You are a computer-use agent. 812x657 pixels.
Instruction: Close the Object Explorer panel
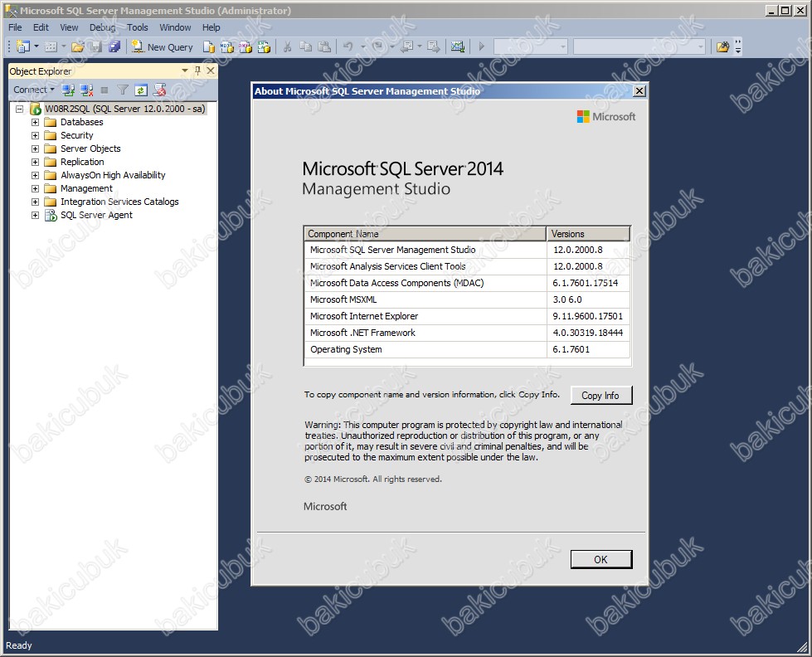210,71
